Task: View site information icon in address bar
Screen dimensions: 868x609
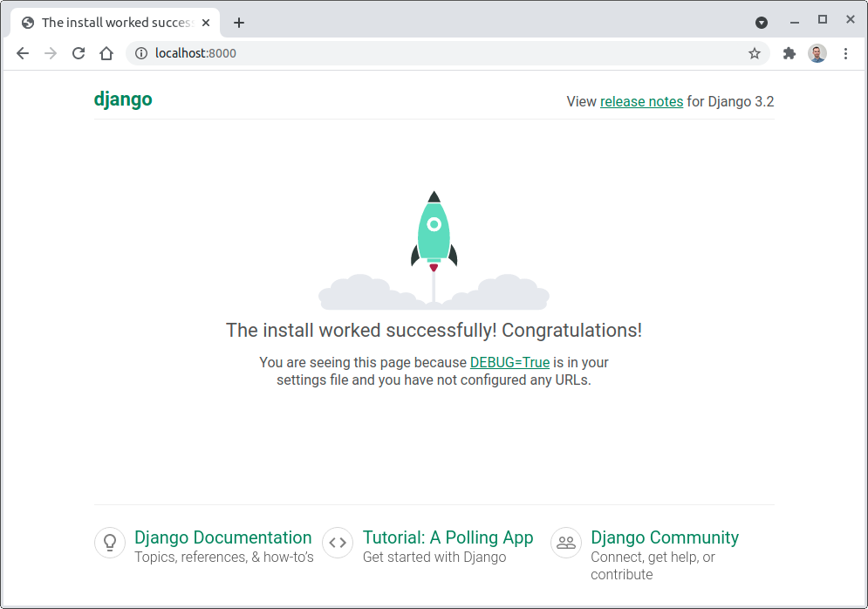Action: (141, 53)
